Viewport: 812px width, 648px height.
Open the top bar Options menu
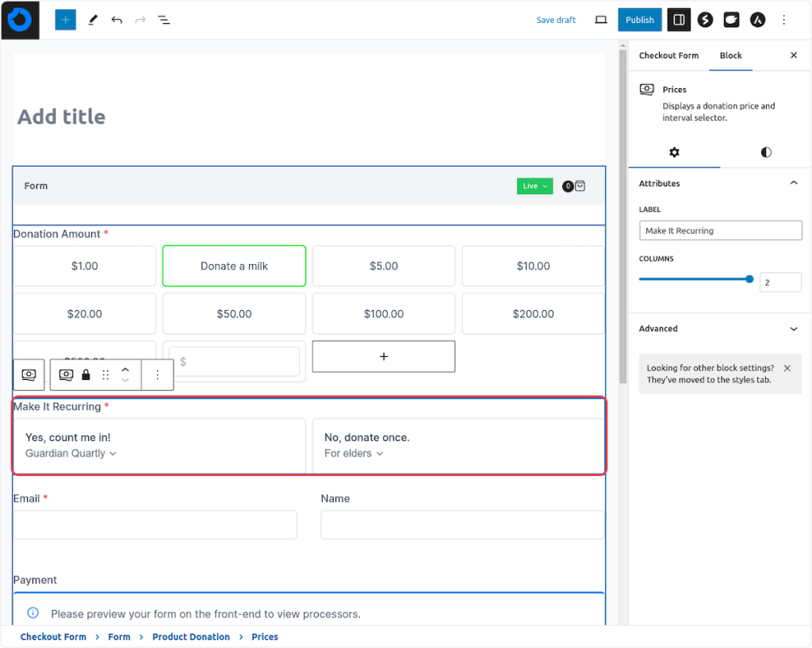[783, 20]
